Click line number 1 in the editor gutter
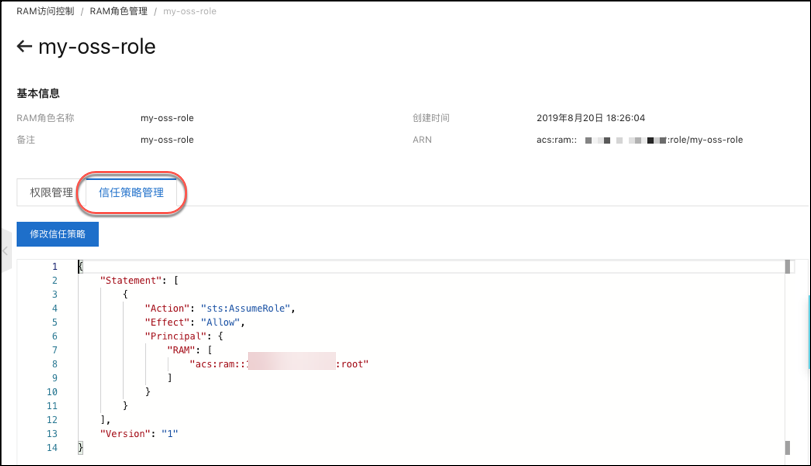811x466 pixels. pyautogui.click(x=54, y=267)
